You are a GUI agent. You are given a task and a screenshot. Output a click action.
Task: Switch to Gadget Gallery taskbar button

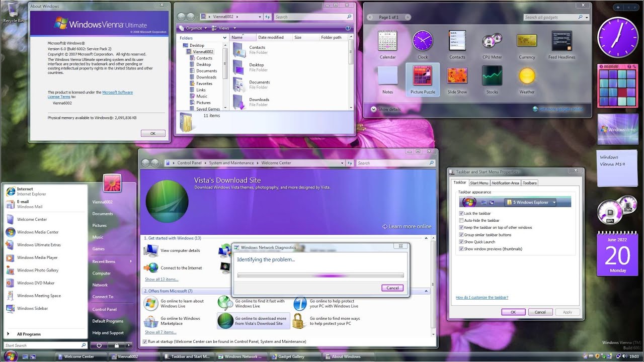(x=292, y=356)
